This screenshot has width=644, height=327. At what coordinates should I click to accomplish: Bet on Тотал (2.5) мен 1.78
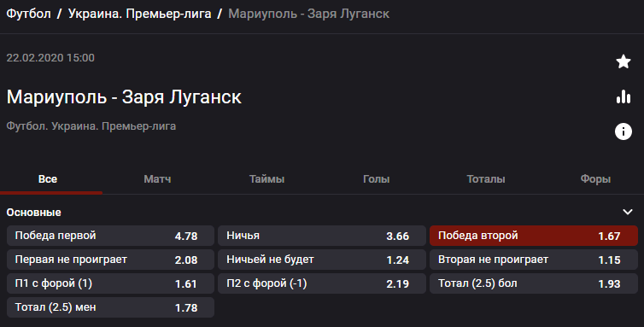point(110,307)
